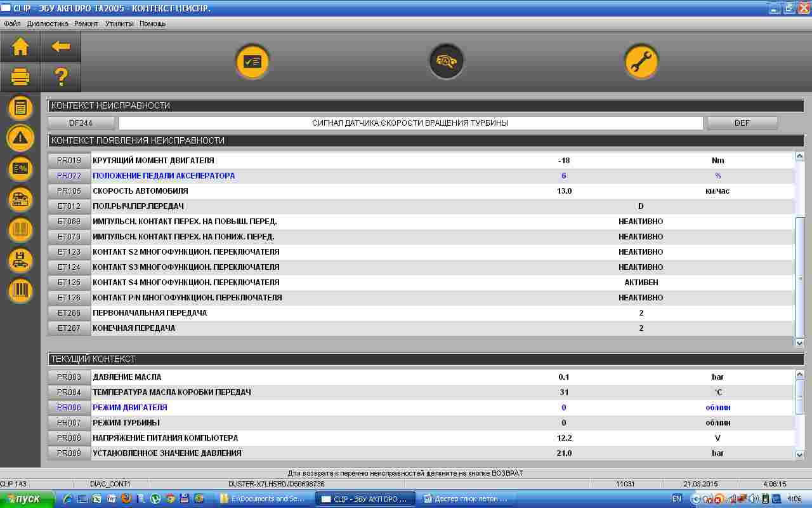Click the printer icon

pos(20,77)
